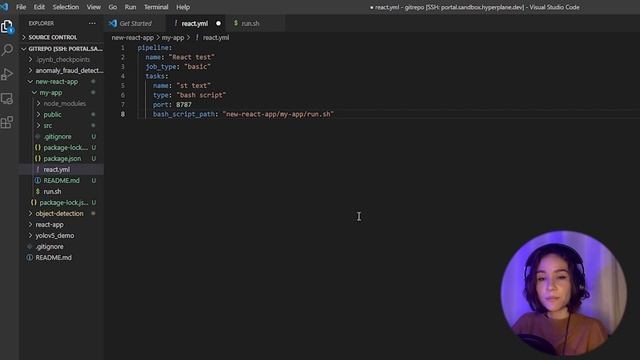Click the type "bash script" line
This screenshot has height=360, width=640.
(189, 95)
